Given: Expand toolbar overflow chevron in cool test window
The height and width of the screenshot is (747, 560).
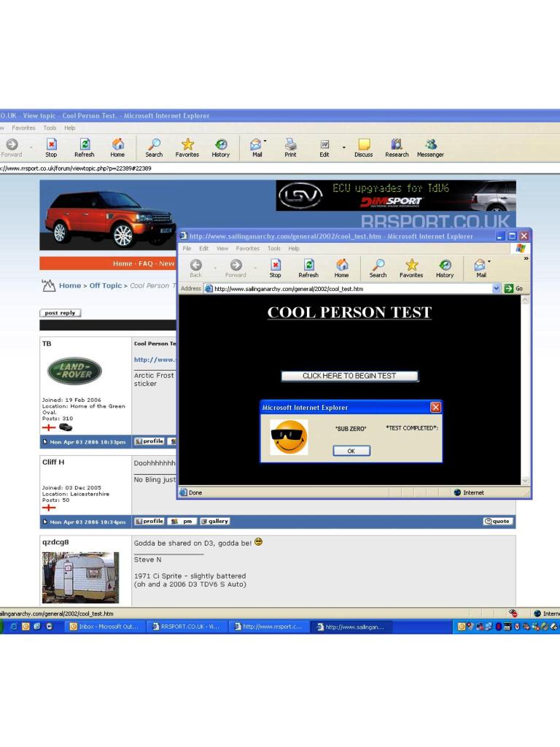Looking at the screenshot, I should point(526,259).
